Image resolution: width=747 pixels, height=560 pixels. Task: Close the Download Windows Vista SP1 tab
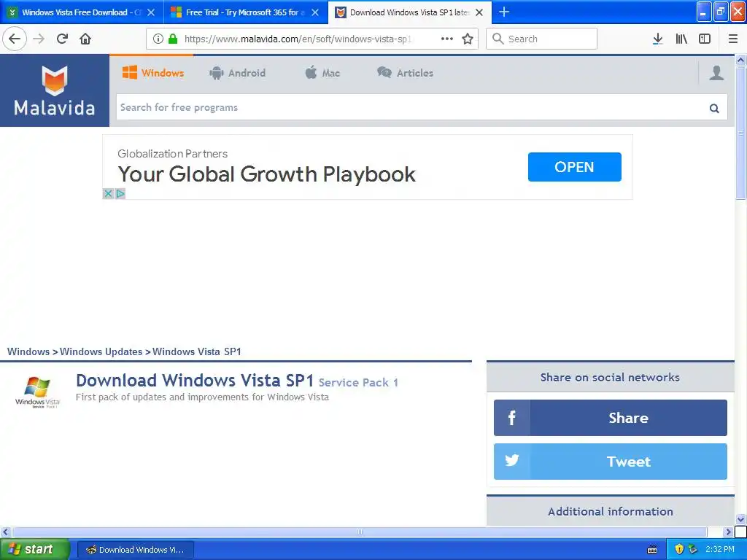point(479,12)
